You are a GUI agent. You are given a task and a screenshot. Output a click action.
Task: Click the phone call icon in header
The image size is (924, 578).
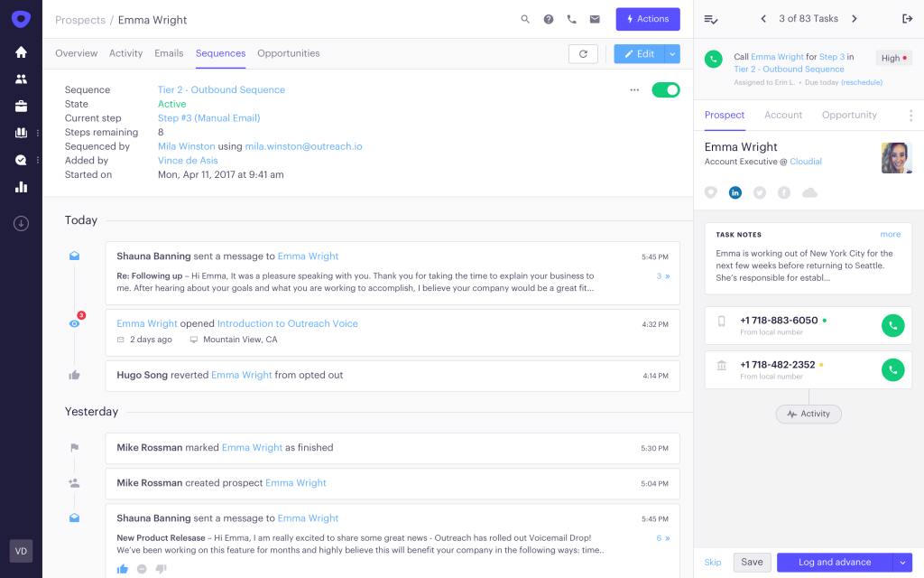(x=571, y=20)
